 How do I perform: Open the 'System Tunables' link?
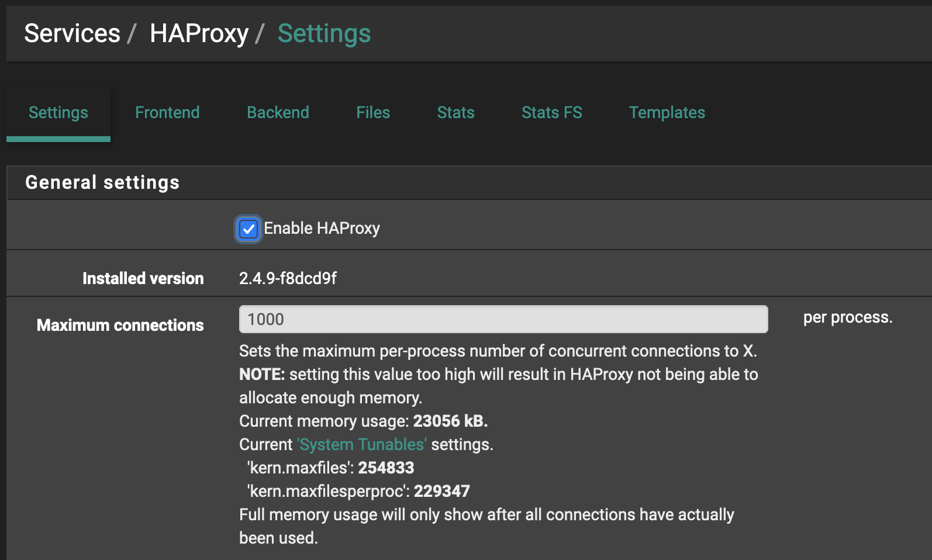[362, 444]
